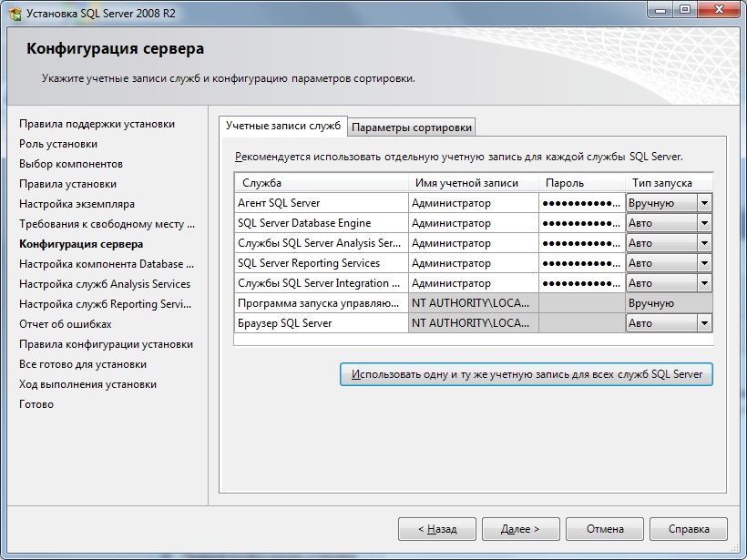
Task: Click the Тип запуска column header
Action: (x=669, y=183)
